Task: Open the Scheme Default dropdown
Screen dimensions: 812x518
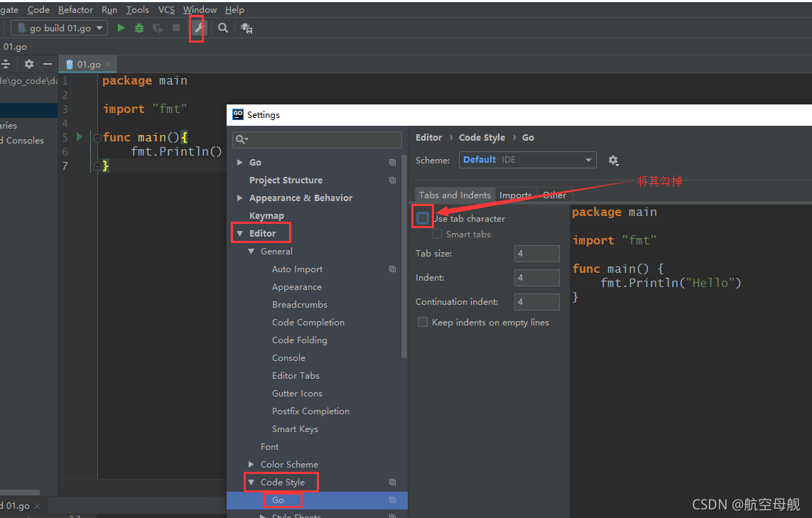Action: 528,160
